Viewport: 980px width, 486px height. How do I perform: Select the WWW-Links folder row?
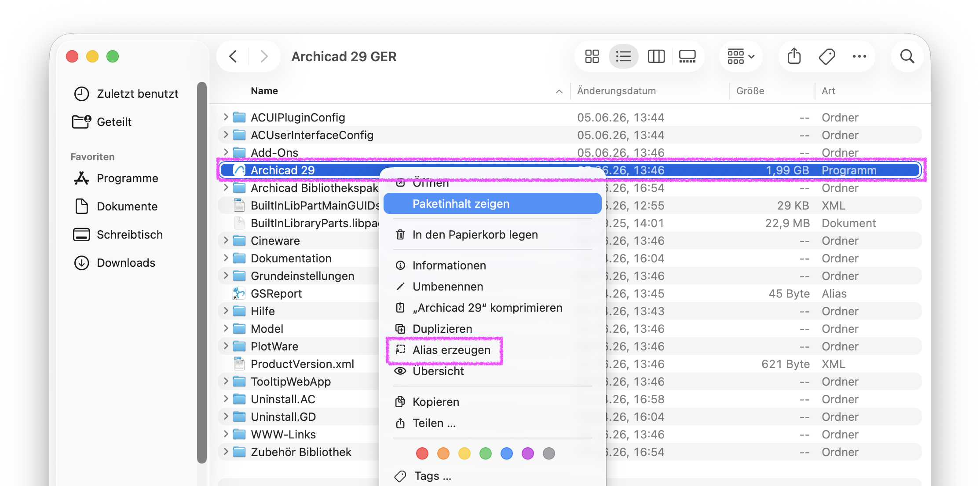pos(570,434)
